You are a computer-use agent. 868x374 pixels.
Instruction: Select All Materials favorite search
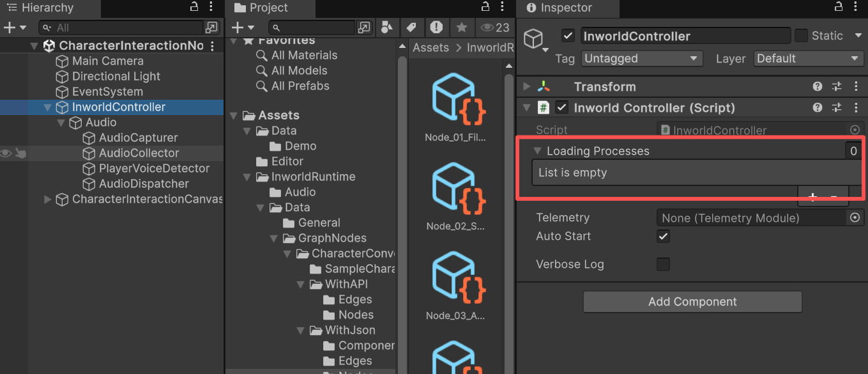[304, 56]
